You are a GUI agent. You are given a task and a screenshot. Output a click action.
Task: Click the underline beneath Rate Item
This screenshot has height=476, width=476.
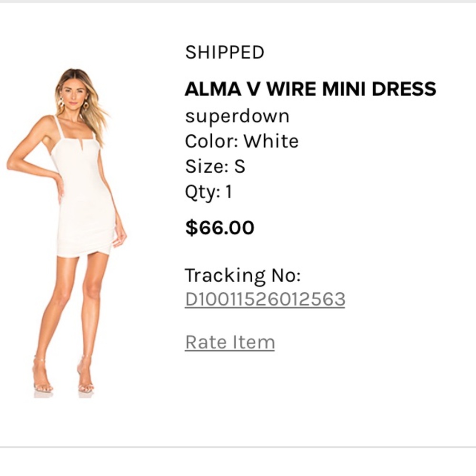230,350
